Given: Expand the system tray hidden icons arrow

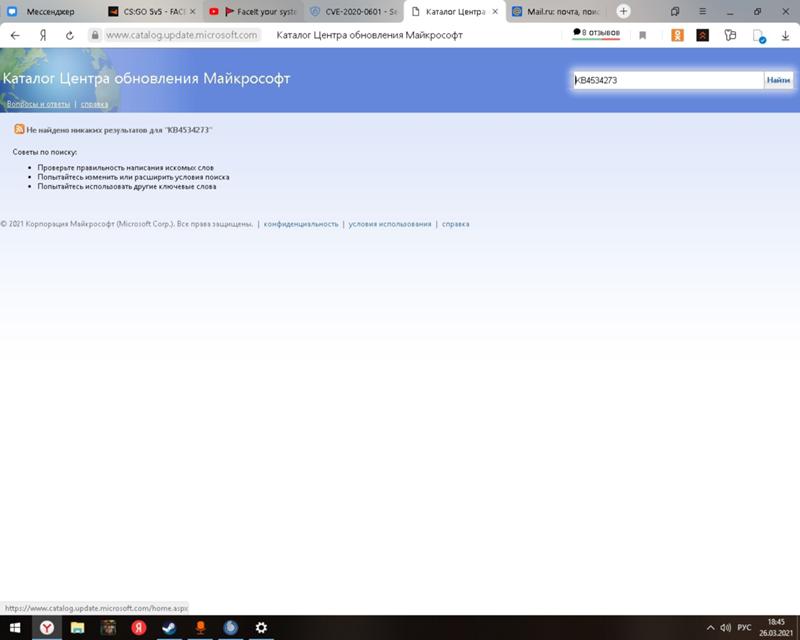Looking at the screenshot, I should (710, 628).
